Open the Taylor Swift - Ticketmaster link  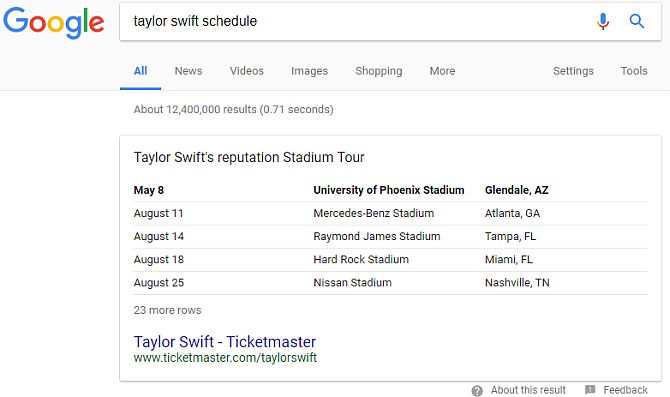(225, 342)
